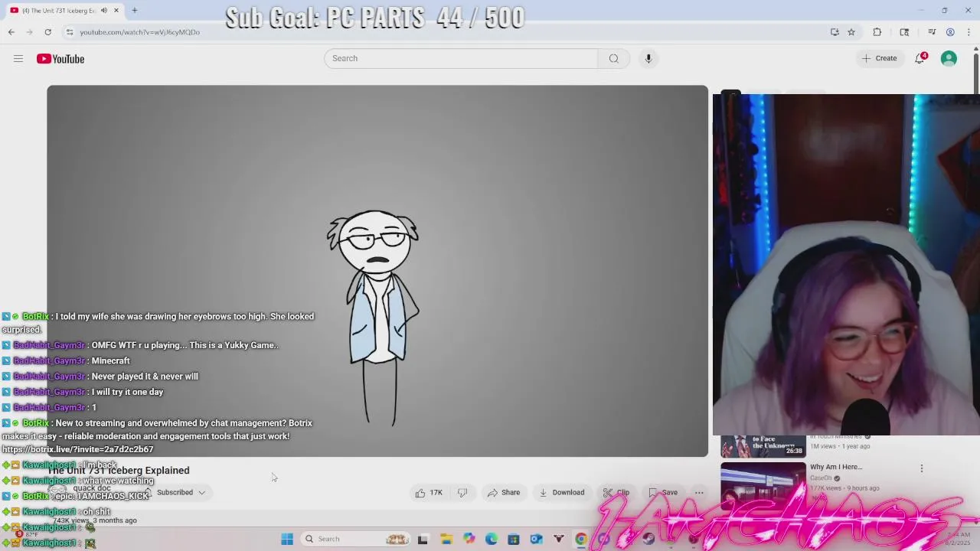Click the site info icon beside the URL
This screenshot has height=551, width=980.
tap(70, 32)
